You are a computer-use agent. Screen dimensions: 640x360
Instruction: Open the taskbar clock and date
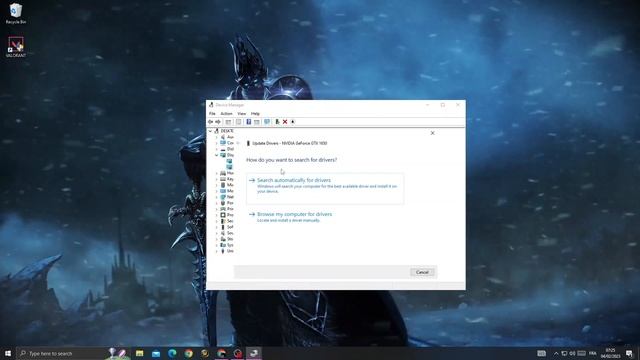[610, 353]
